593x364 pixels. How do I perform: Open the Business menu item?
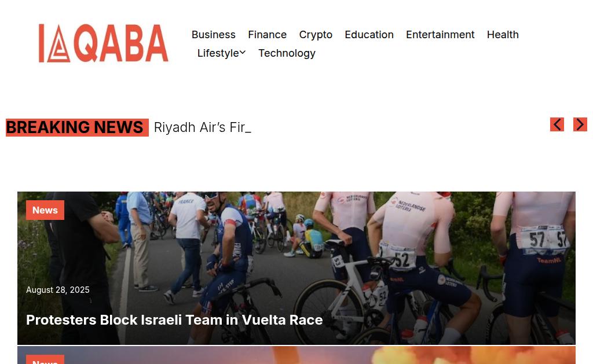tap(213, 34)
